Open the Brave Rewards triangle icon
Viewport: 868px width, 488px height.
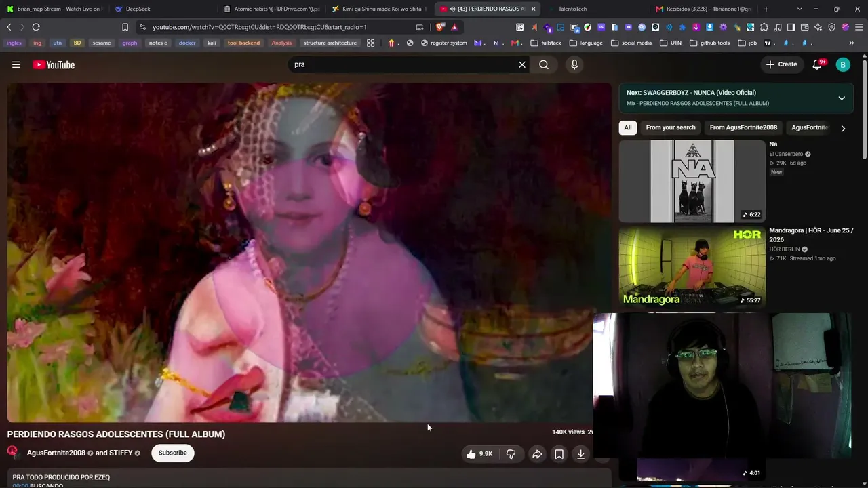tap(454, 27)
